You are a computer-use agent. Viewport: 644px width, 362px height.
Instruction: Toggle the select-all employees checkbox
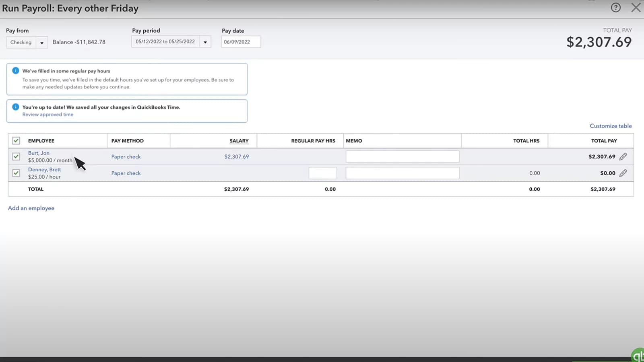point(16,140)
